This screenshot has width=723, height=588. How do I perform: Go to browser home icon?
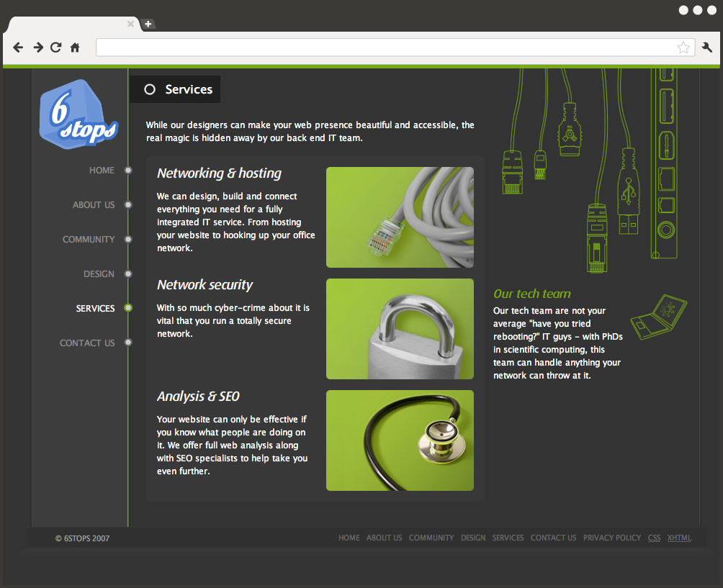click(x=75, y=48)
